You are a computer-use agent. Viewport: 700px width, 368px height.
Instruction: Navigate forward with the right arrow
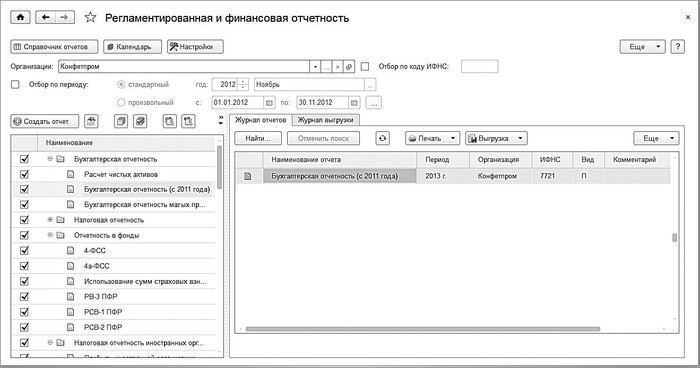point(64,17)
